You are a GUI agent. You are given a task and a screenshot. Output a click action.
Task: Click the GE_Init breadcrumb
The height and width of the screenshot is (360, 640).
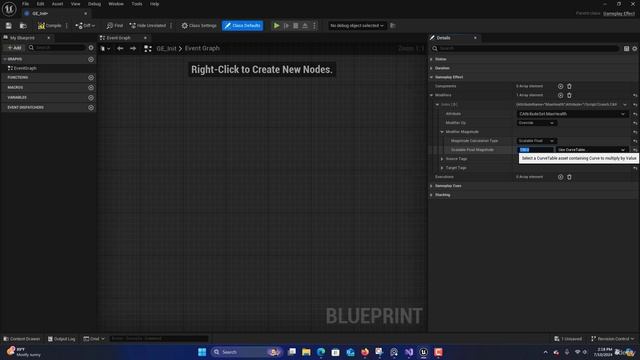pos(167,49)
